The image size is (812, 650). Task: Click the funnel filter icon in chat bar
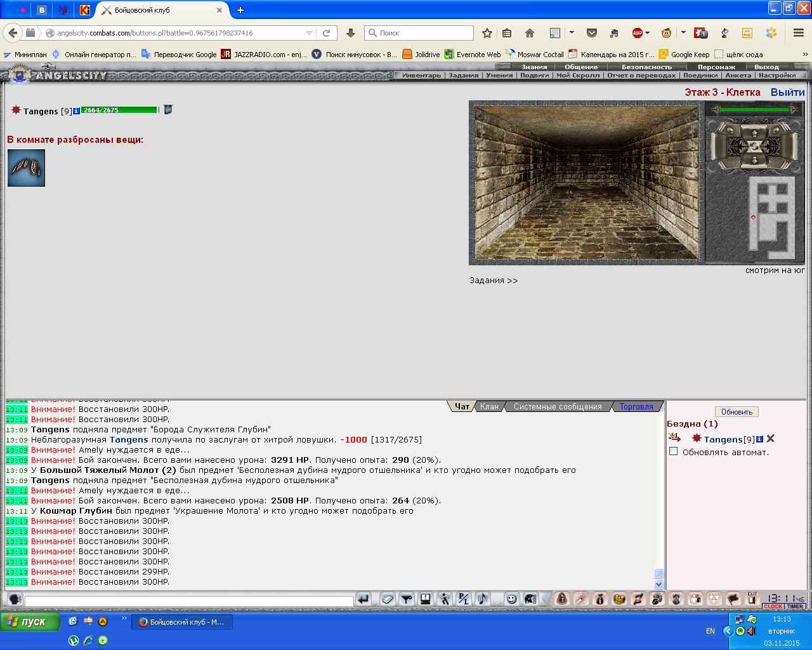407,599
